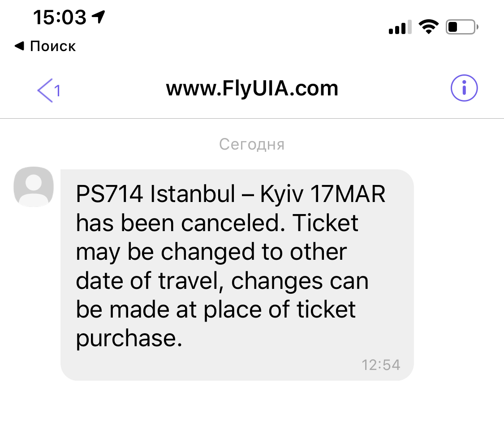Viewport: 504px width, 447px height.
Task: Tap the word travel in the message
Action: click(x=192, y=281)
